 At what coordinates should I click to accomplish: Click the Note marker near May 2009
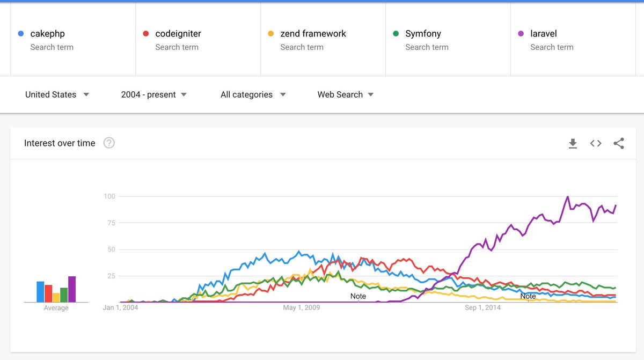pos(358,296)
